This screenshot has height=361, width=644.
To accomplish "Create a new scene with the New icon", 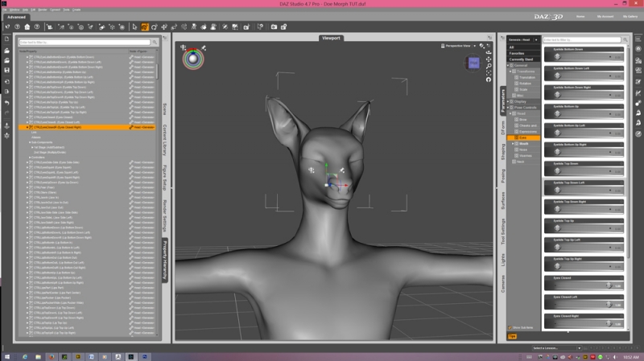I will pos(6,39).
